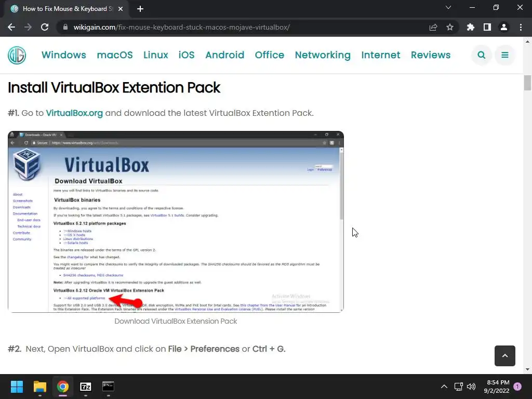Go to Networking section
The width and height of the screenshot is (532, 399).
(323, 55)
